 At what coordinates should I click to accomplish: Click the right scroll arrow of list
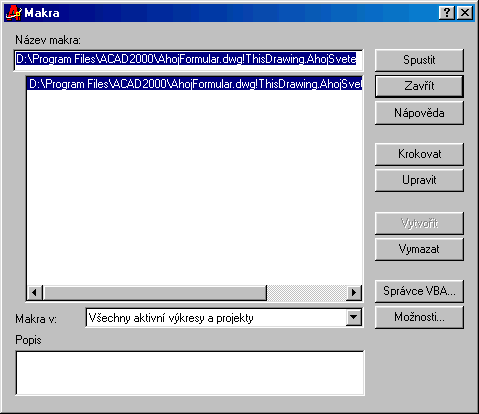[354, 293]
